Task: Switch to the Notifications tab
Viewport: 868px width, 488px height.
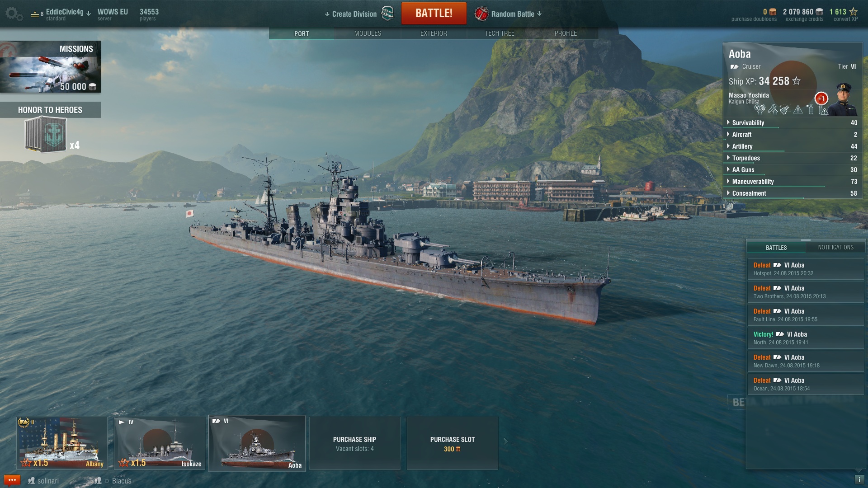Action: tap(835, 247)
